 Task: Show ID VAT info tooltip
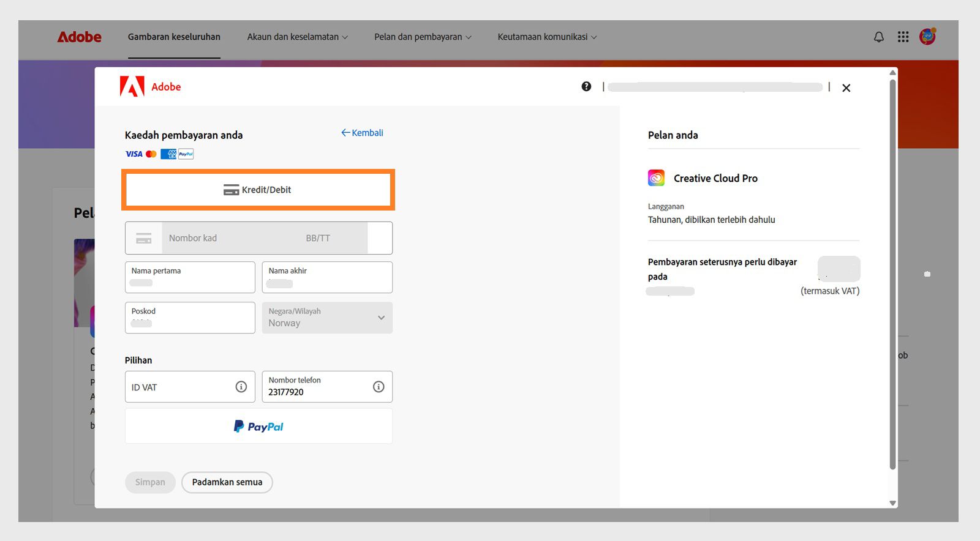click(x=241, y=387)
